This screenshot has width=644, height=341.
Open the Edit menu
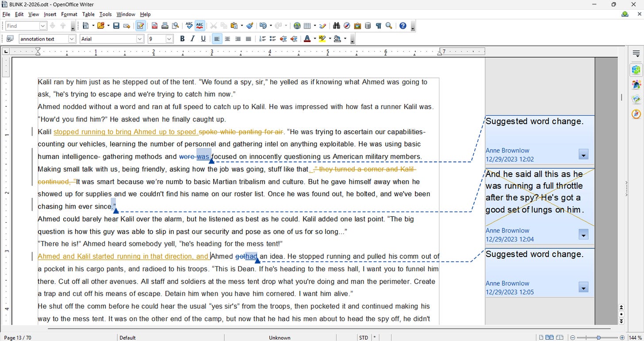click(x=19, y=14)
